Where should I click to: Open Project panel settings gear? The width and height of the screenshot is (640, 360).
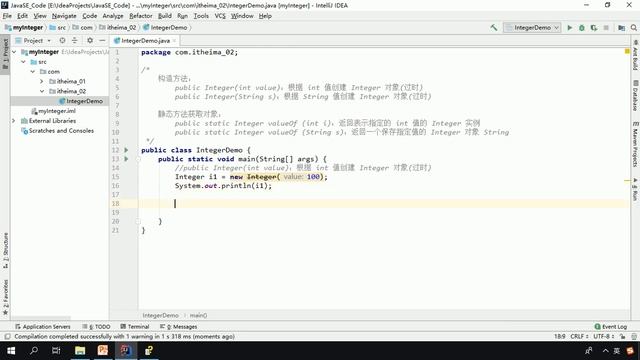coord(90,40)
